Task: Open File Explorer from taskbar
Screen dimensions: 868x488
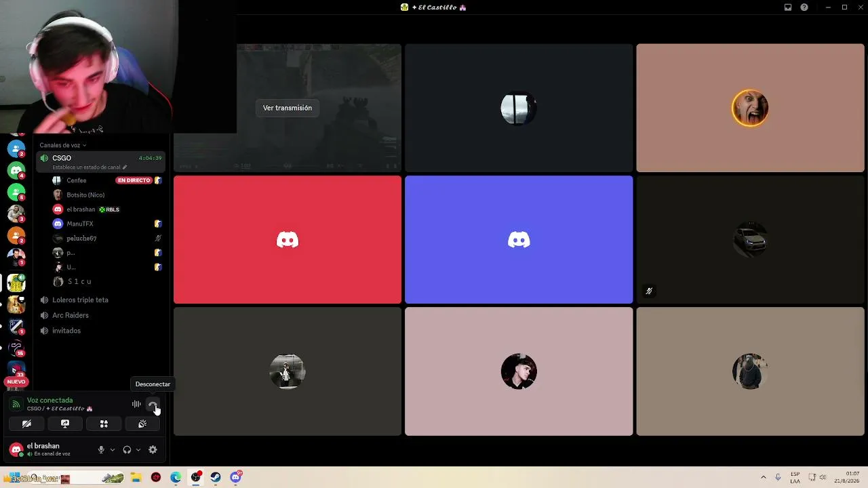Action: click(136, 477)
